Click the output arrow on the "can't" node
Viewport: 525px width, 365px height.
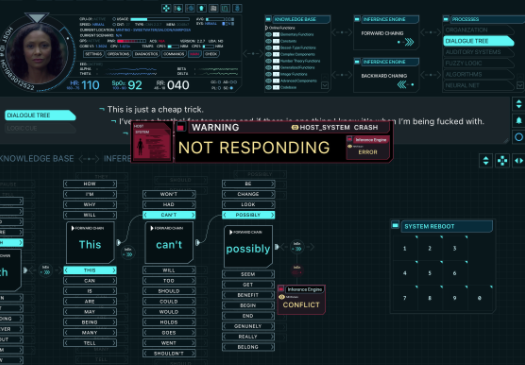point(198,242)
